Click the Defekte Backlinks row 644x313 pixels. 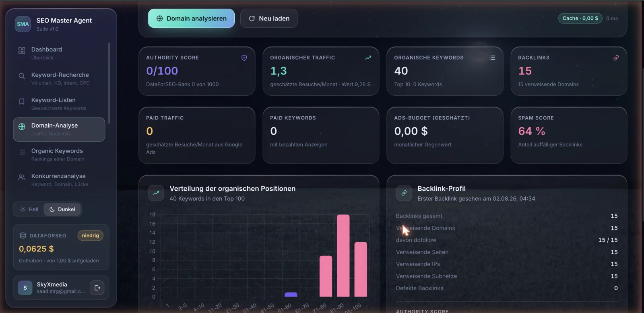click(x=507, y=288)
